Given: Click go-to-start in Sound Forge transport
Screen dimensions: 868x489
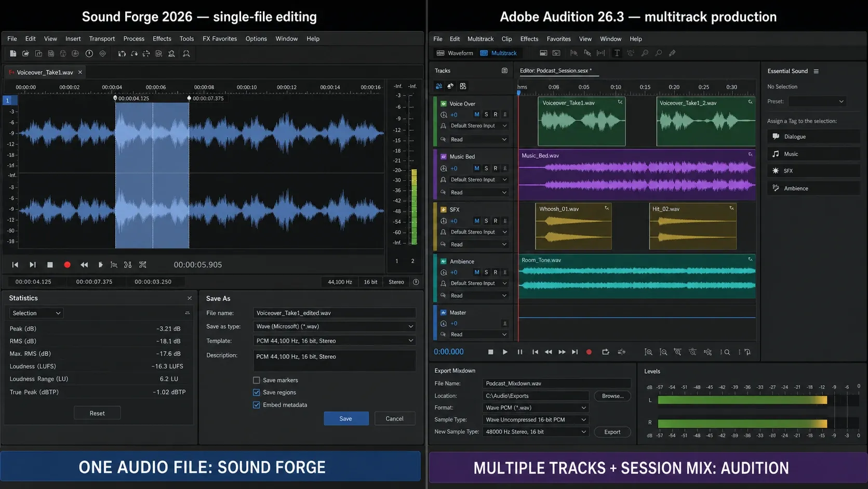Looking at the screenshot, I should [x=15, y=265].
